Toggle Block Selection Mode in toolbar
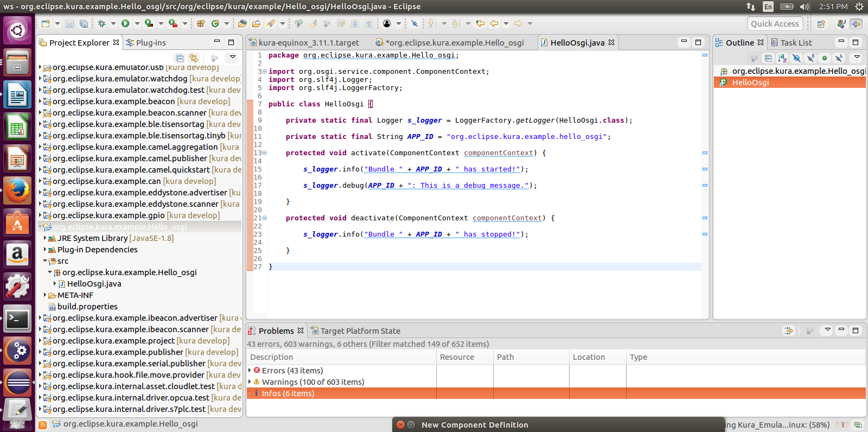 point(355,23)
